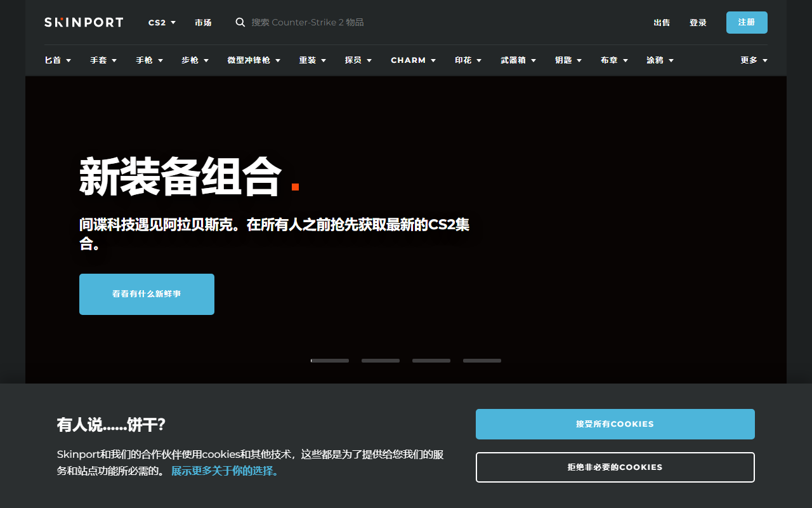
Task: Go to the 市场 page
Action: [203, 22]
